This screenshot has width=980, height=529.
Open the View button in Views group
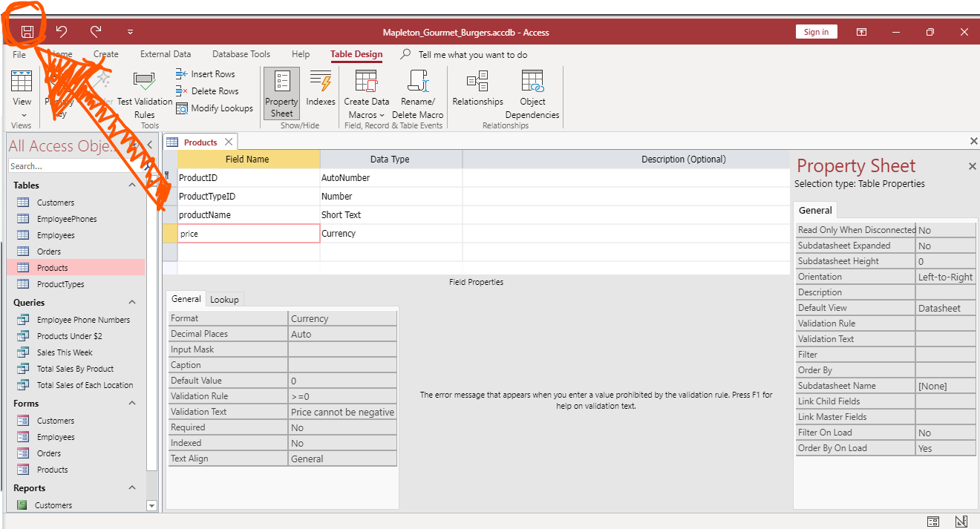point(22,96)
